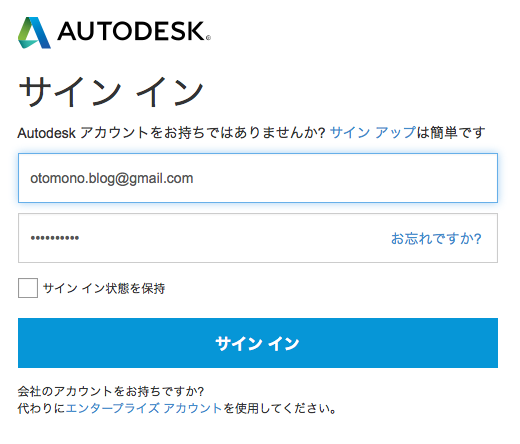Click the Autodesk triangular logo icon
Screen dimensions: 520x444
[34, 33]
